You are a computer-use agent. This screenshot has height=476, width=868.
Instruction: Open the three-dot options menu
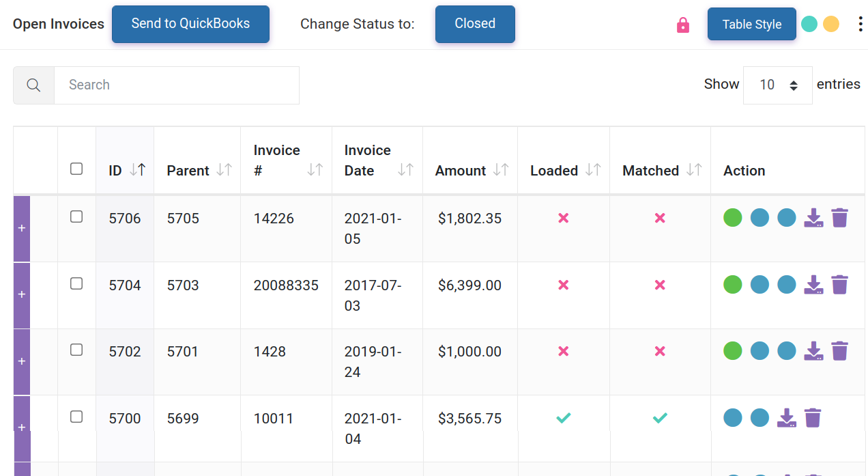pyautogui.click(x=860, y=25)
